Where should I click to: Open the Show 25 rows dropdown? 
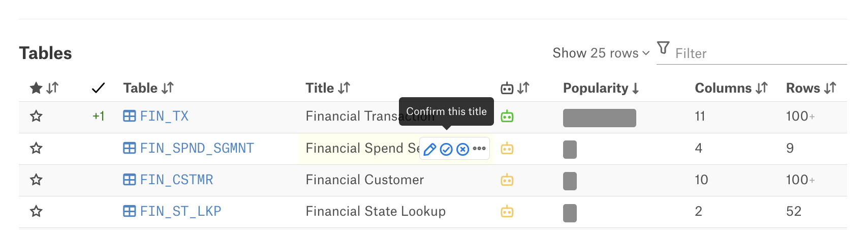[601, 53]
